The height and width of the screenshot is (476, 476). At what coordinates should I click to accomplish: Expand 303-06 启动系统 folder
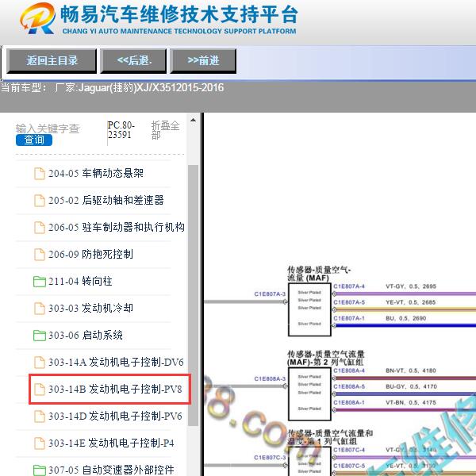[86, 335]
